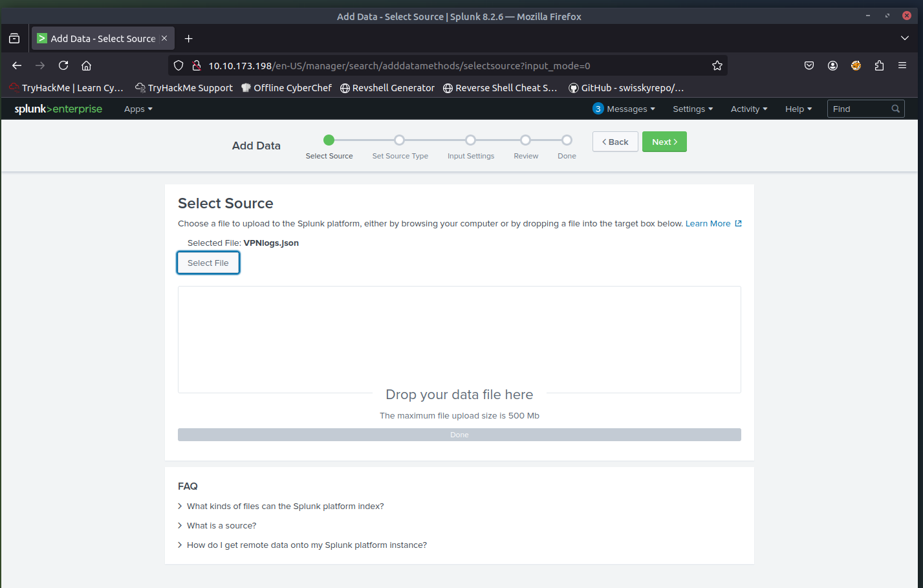This screenshot has height=588, width=923.
Task: Open the Activity dropdown
Action: coord(749,109)
